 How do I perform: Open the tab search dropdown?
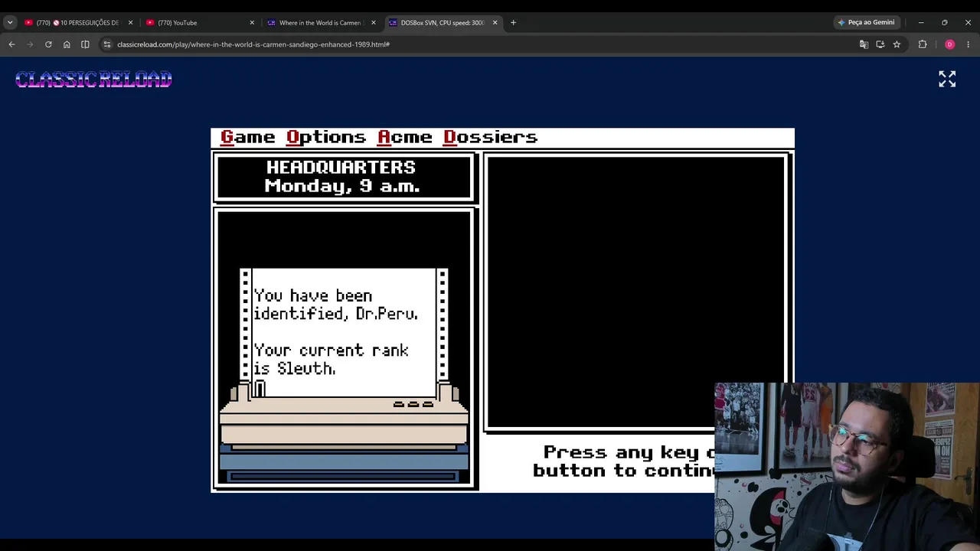click(x=10, y=22)
